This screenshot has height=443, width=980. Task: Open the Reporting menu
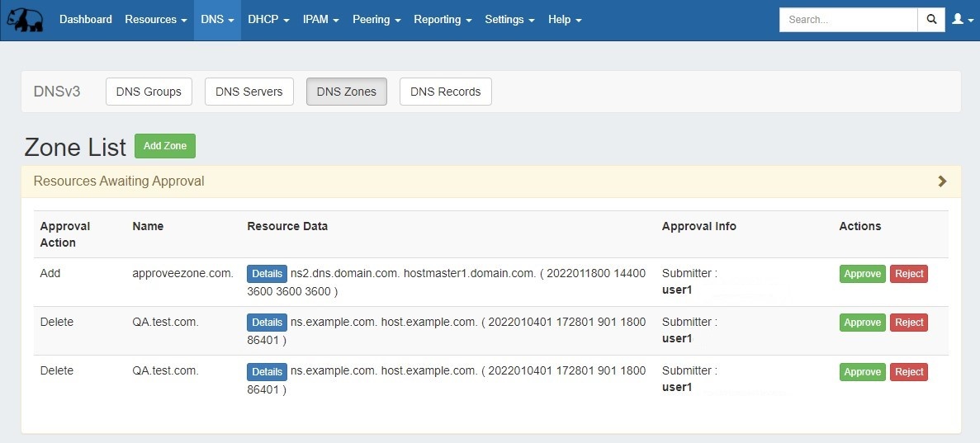(x=443, y=20)
